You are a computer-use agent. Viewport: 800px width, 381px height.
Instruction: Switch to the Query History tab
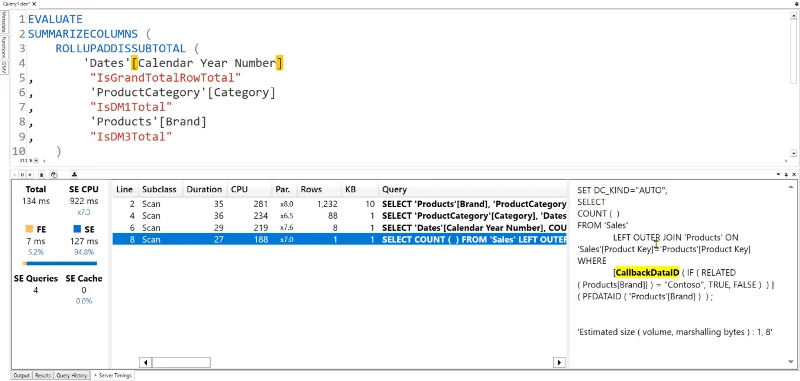tap(72, 375)
